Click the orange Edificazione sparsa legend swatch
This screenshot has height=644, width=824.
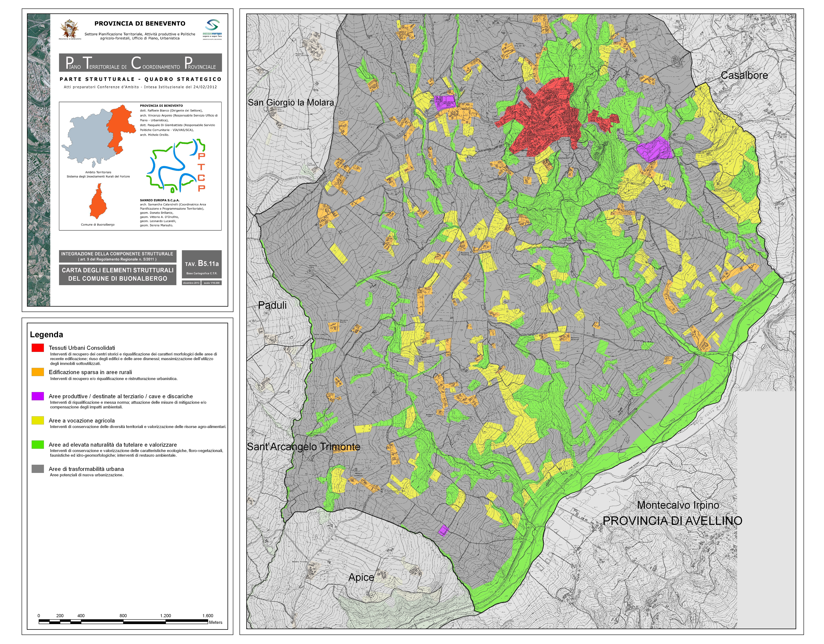pyautogui.click(x=38, y=372)
